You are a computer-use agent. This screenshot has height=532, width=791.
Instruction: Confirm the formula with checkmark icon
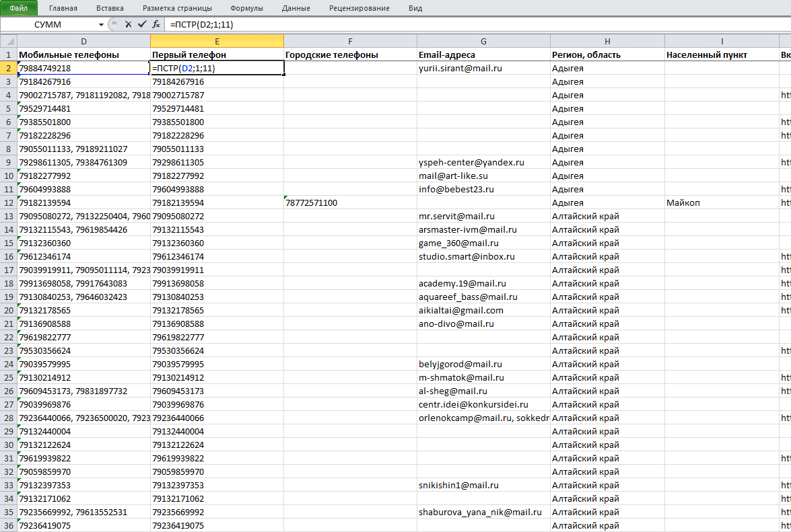142,24
